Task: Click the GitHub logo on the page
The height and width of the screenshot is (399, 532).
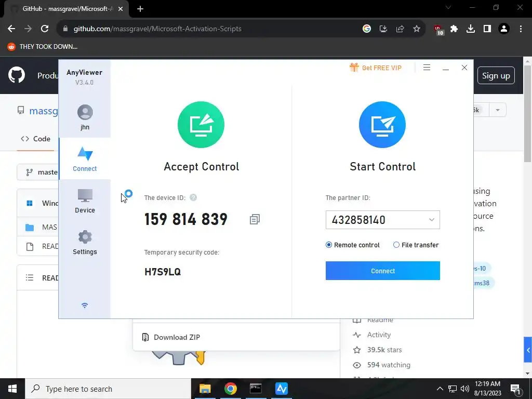Action: [17, 75]
